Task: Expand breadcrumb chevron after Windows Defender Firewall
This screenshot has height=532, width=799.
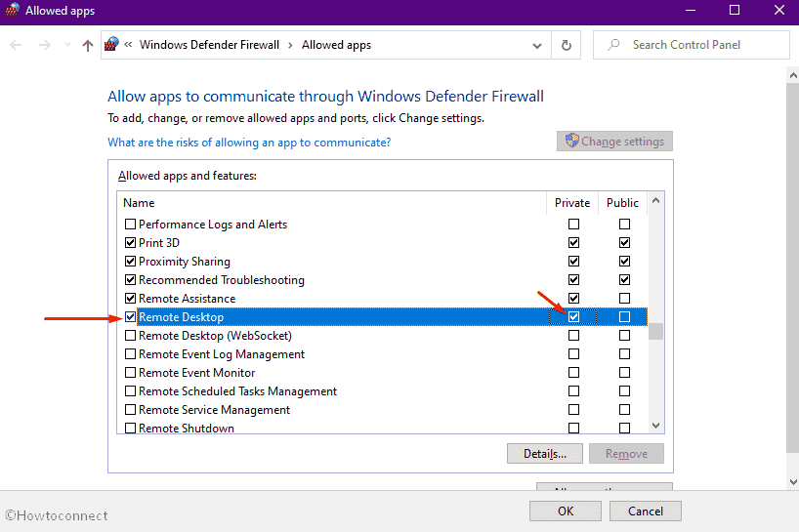Action: [290, 45]
